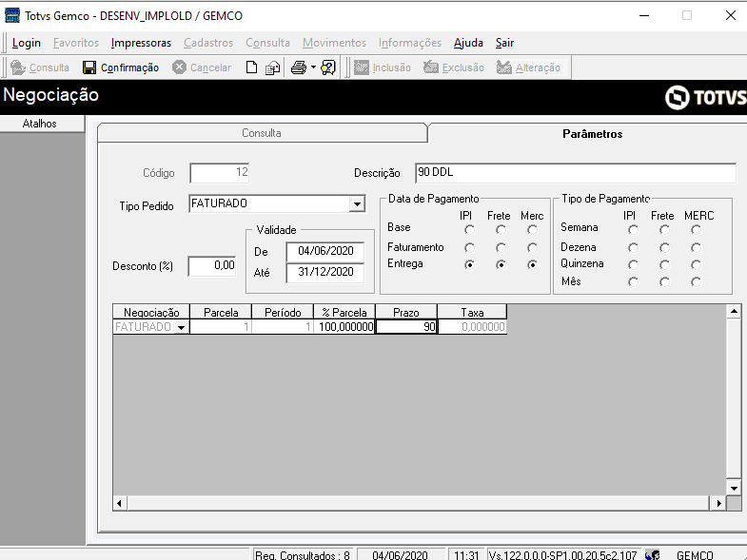This screenshot has width=747, height=560.
Task: Select Entrega Frete radio button
Action: pos(501,264)
